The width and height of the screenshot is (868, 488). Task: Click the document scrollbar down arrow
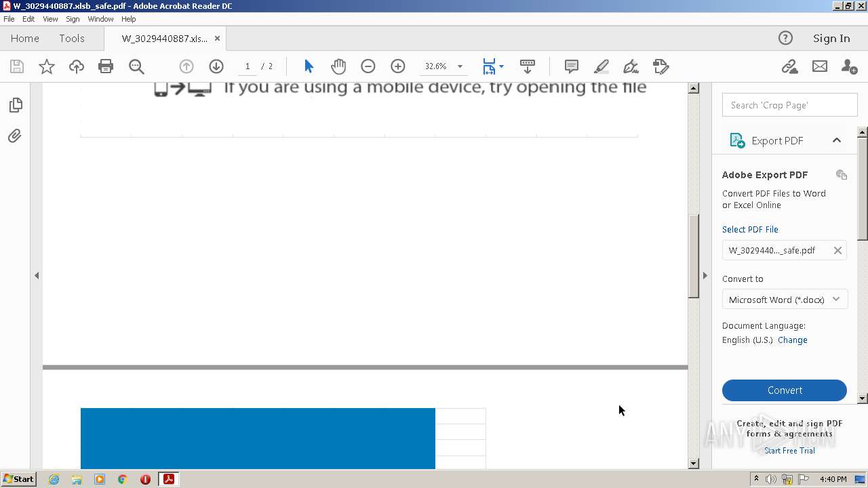(693, 464)
